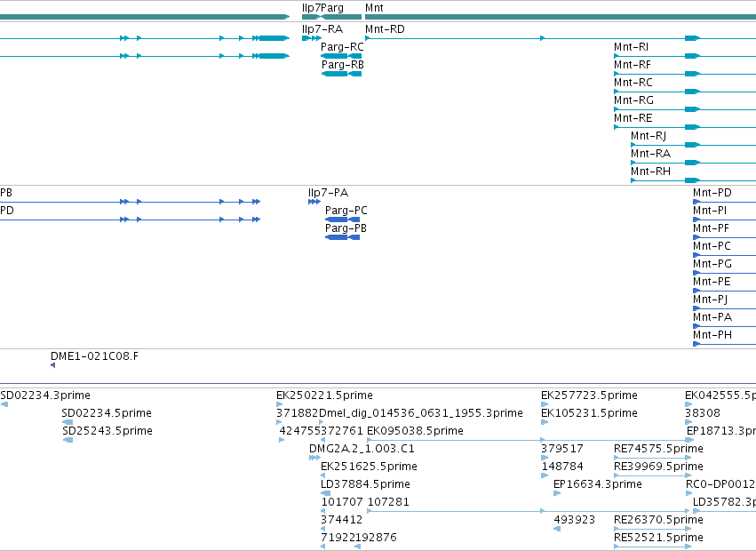This screenshot has height=551, width=756.
Task: Click the Parg-RC transcript exon bar
Action: 341,56
